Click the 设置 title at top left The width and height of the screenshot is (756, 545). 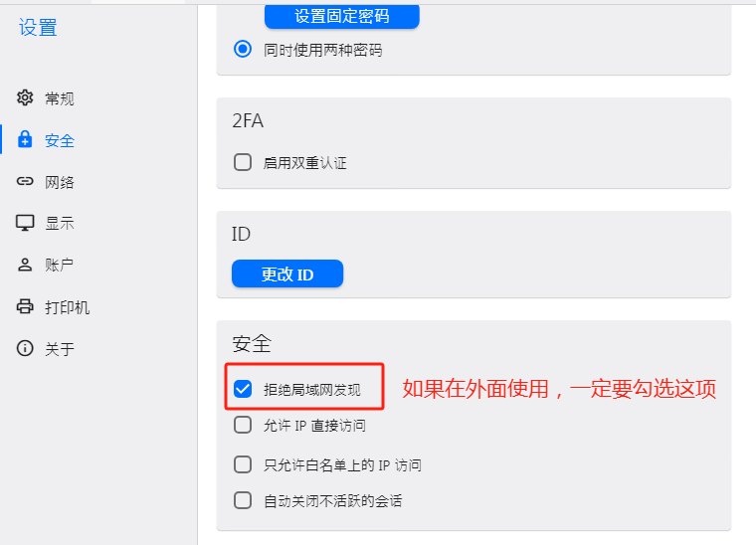[38, 28]
